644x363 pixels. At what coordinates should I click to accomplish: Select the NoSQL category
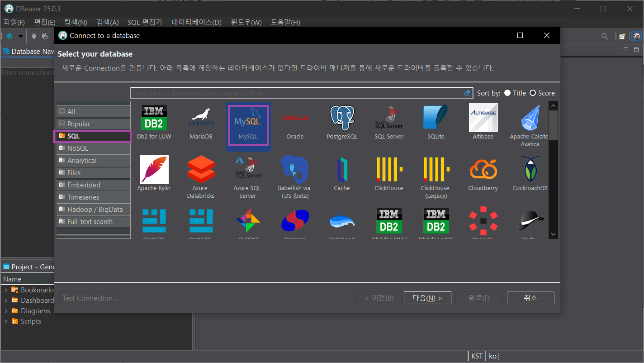94,148
